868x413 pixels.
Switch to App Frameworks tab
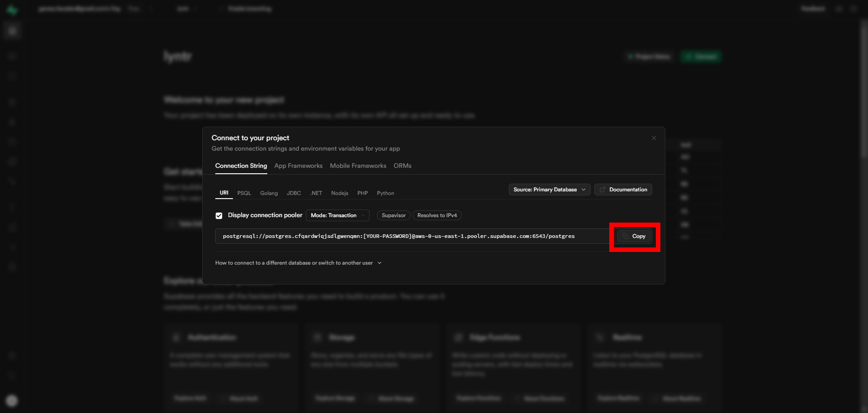coord(299,166)
